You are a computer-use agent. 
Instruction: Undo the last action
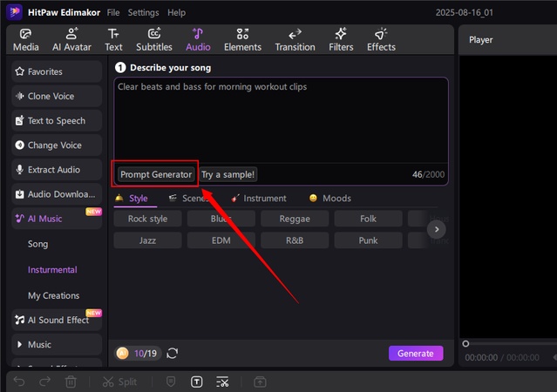point(19,382)
